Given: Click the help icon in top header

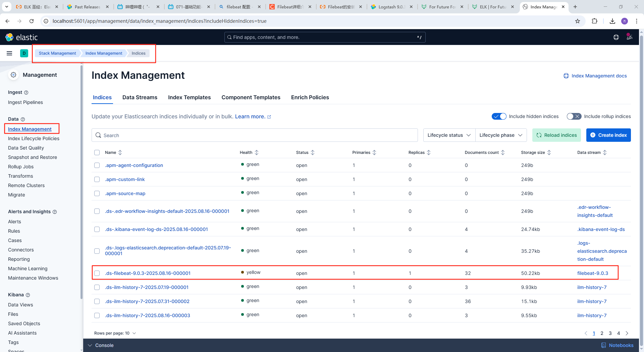Looking at the screenshot, I should tap(616, 37).
